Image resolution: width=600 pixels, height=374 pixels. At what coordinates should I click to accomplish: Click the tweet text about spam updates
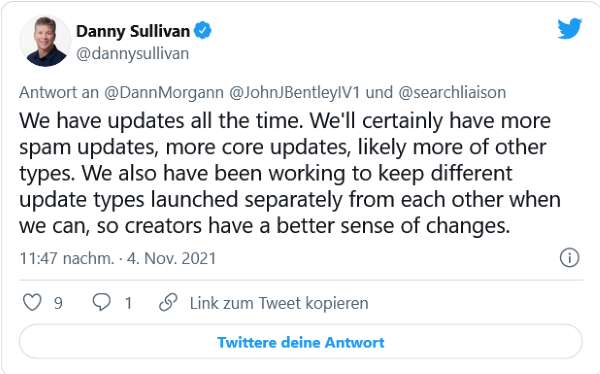coord(290,173)
